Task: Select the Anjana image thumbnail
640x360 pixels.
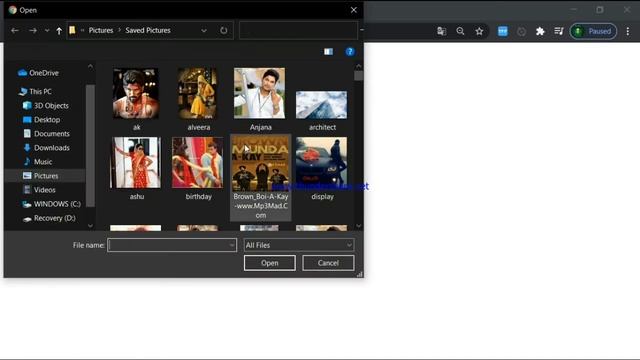Action: 260,93
